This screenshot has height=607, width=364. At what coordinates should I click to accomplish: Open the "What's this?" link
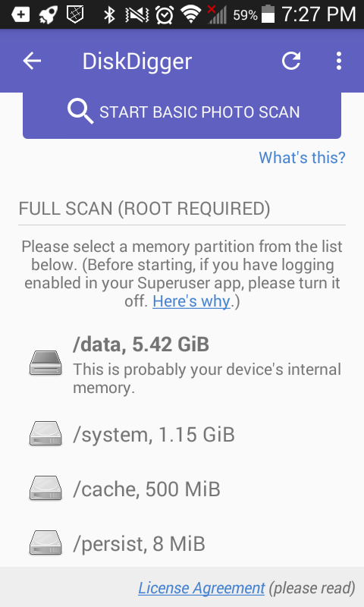(302, 158)
